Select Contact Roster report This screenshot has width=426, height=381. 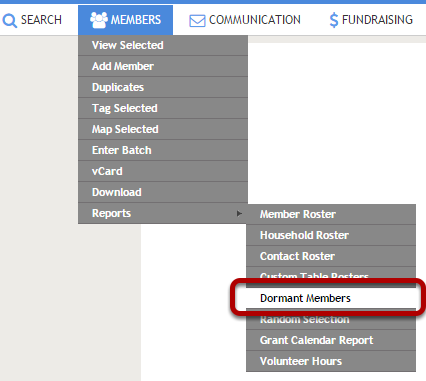331,256
